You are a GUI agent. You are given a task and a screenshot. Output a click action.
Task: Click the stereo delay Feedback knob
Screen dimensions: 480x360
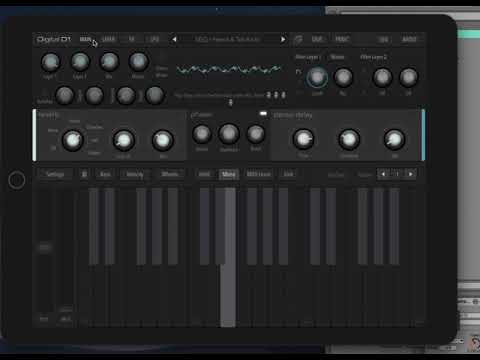tap(349, 139)
